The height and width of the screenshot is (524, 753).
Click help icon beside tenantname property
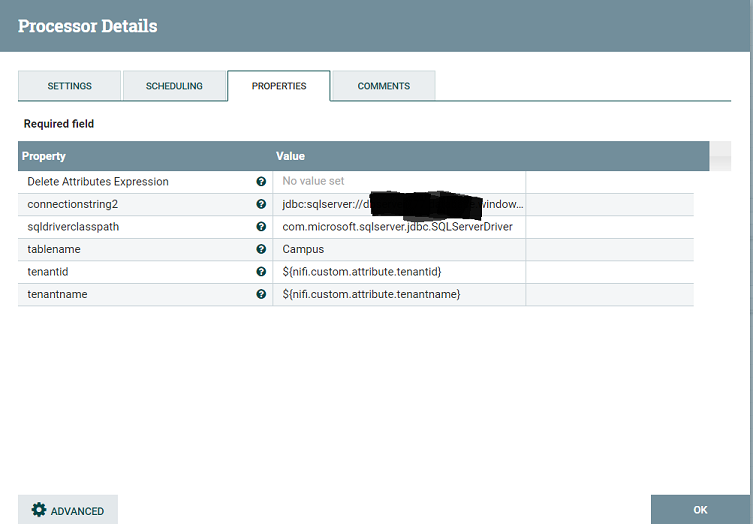pyautogui.click(x=261, y=294)
